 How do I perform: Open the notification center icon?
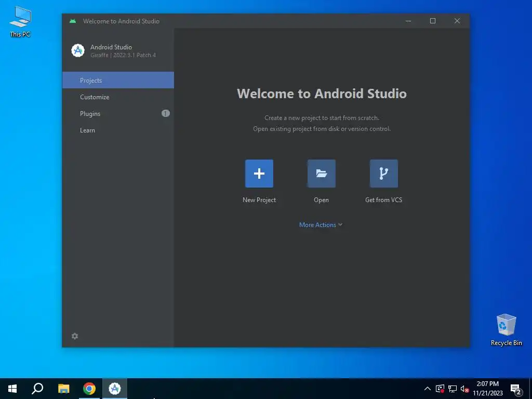tap(516, 390)
